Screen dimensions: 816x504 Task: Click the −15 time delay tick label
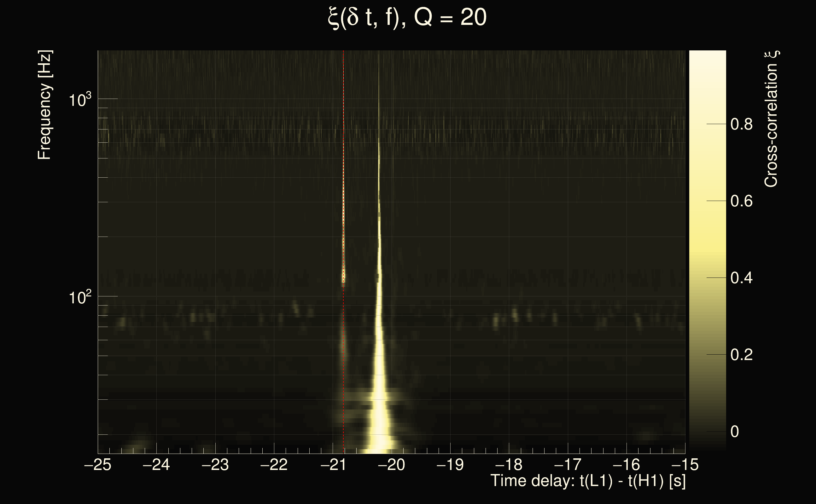coord(685,465)
